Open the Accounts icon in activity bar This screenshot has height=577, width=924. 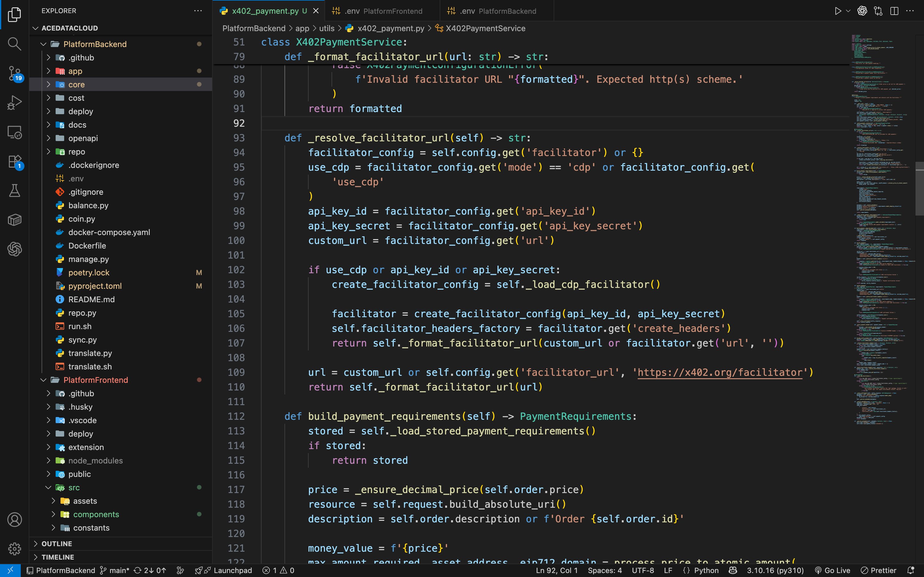[14, 519]
